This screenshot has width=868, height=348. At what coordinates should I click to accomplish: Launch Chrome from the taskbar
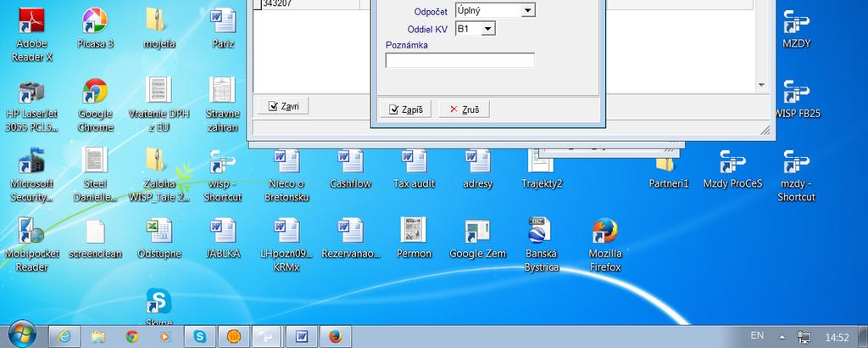(x=131, y=336)
